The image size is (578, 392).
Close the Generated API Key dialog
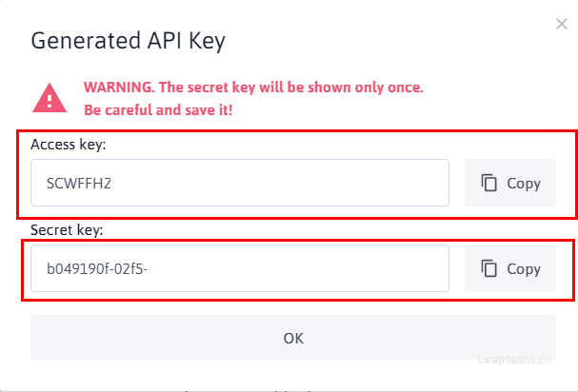pos(562,24)
